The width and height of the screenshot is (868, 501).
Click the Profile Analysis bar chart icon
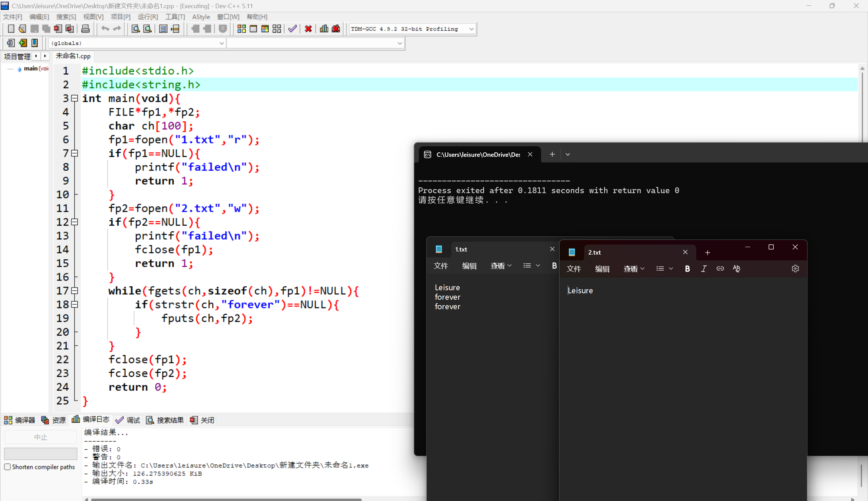tap(324, 29)
